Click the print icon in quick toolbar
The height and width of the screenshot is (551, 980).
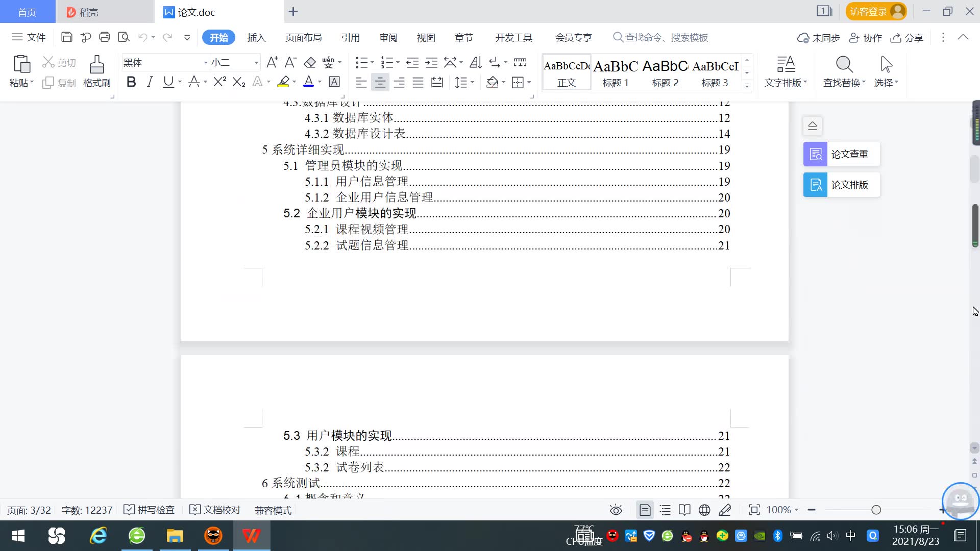pos(105,37)
